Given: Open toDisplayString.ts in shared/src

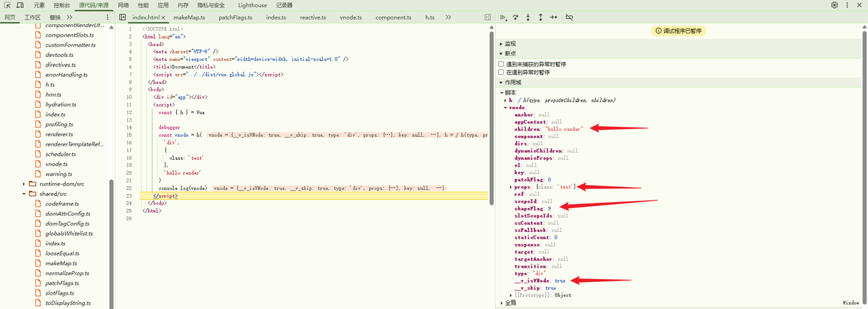Looking at the screenshot, I should point(68,303).
